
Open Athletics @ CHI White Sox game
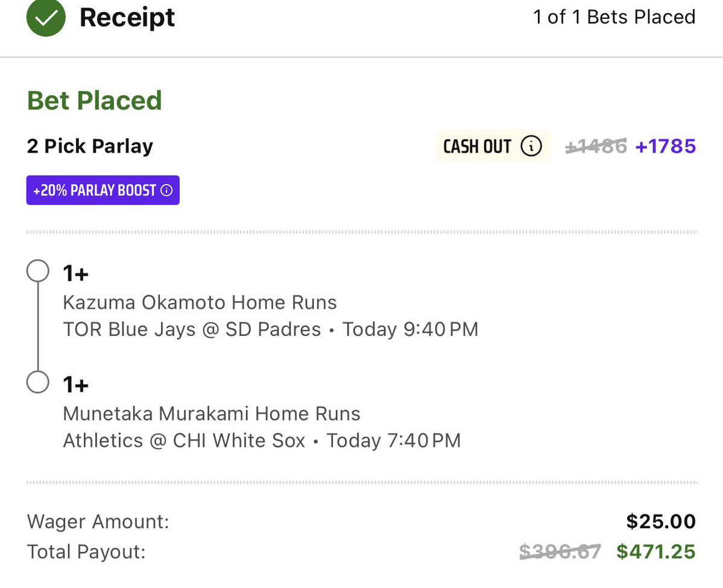coord(184,441)
